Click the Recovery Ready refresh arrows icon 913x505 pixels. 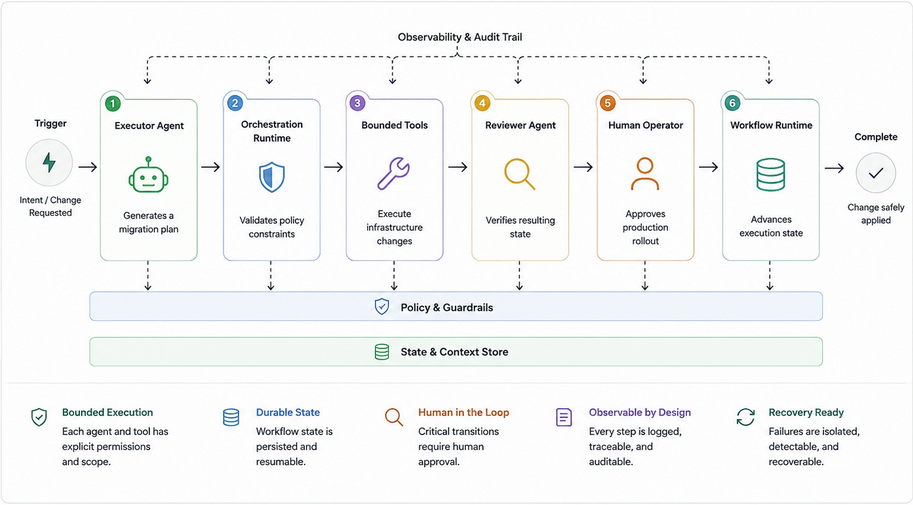745,417
